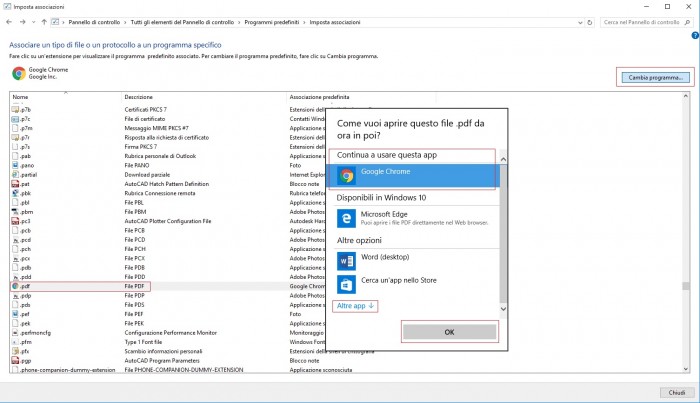Click the Cambia programma button
Viewport: 700px width, 403px height.
654,77
